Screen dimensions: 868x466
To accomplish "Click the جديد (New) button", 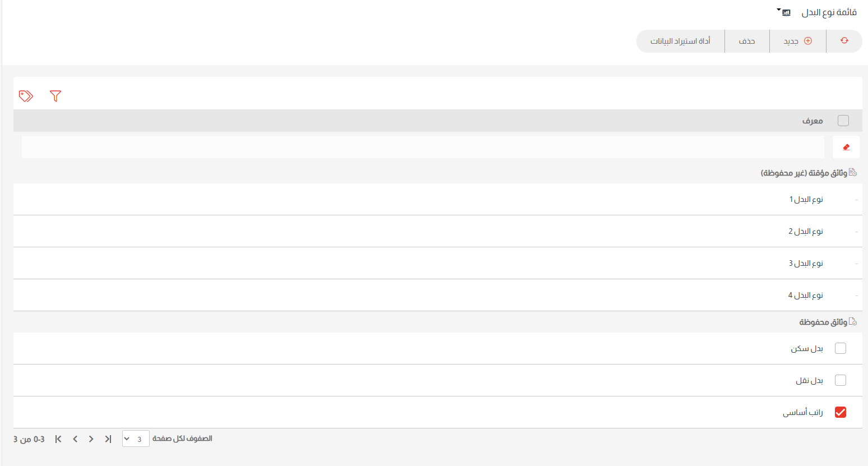I will (797, 41).
